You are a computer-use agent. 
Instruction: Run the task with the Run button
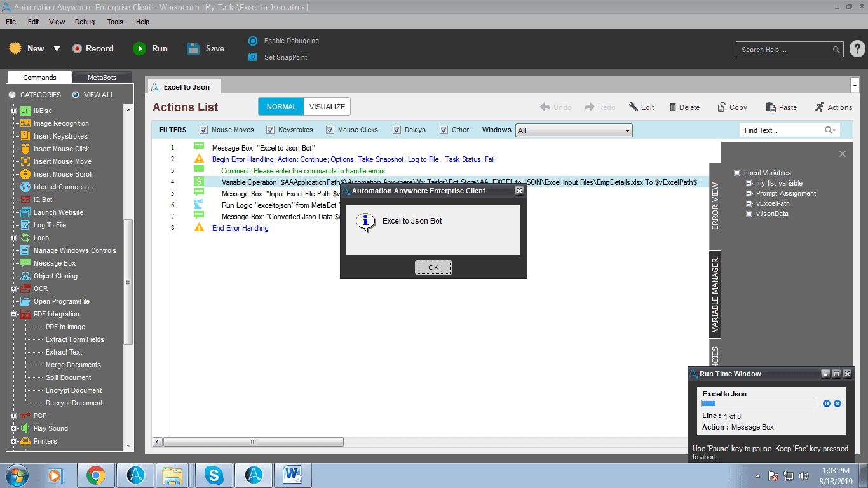click(151, 48)
